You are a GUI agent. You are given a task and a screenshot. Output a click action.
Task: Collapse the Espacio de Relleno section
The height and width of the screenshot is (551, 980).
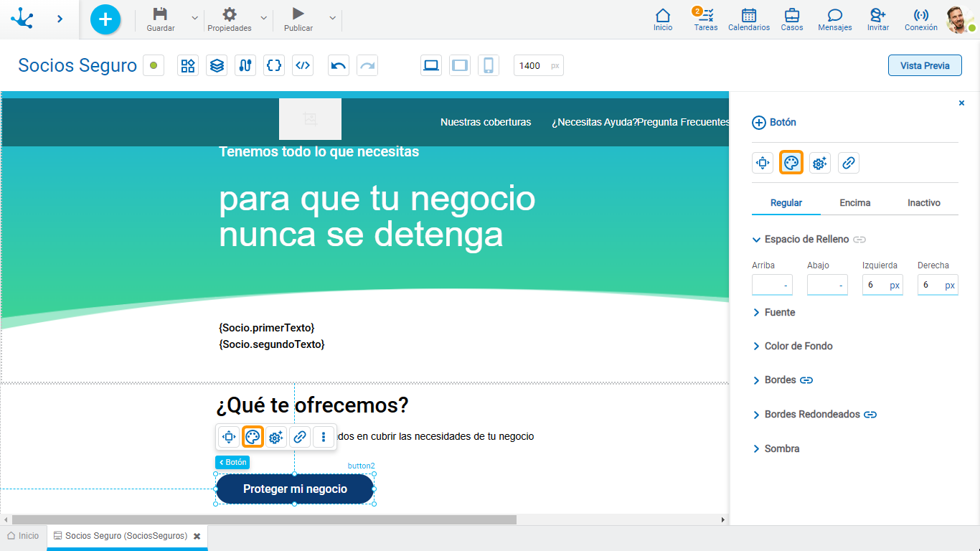click(756, 240)
